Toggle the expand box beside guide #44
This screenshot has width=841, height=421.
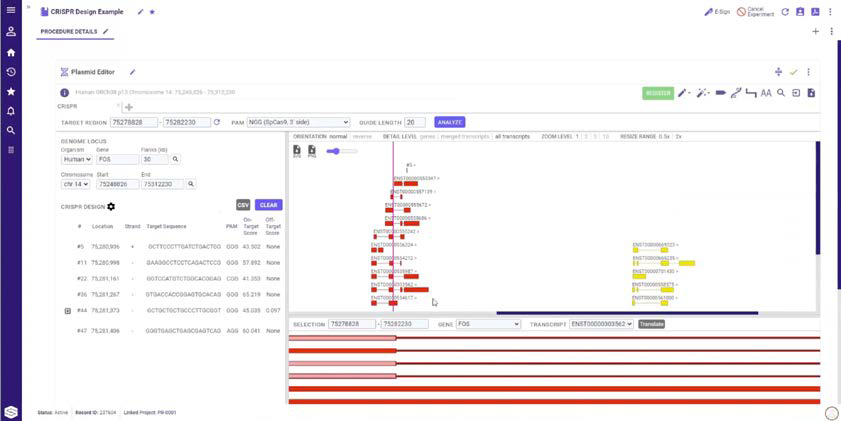pyautogui.click(x=68, y=311)
